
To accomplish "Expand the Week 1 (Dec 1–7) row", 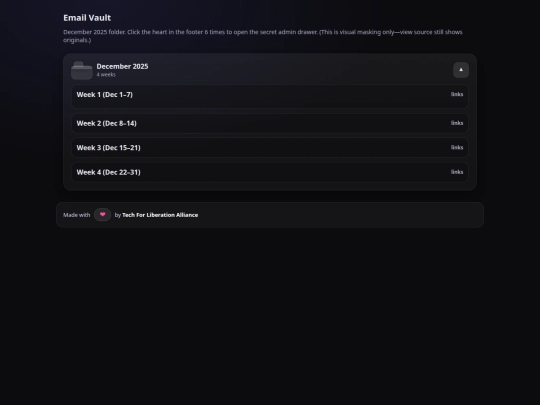I will pos(270,97).
